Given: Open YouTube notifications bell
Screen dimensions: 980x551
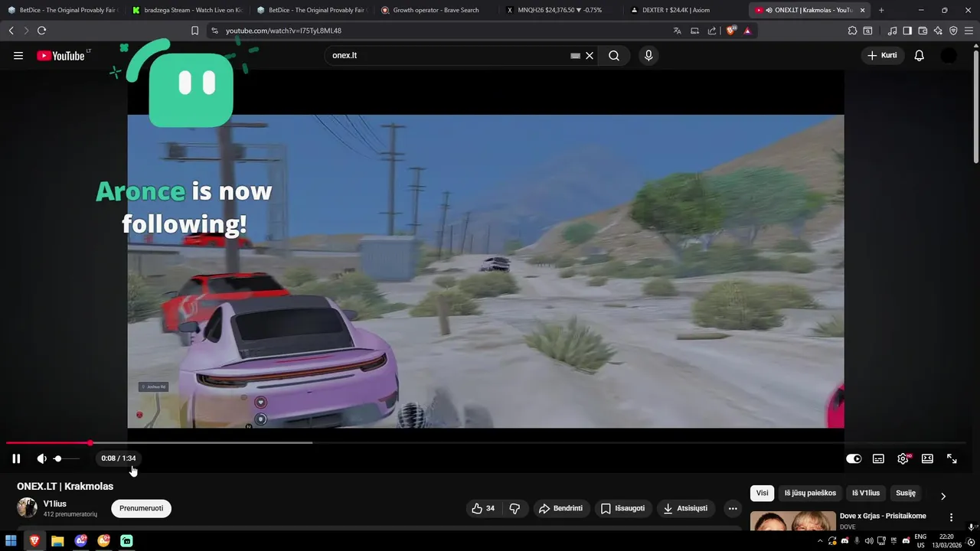Looking at the screenshot, I should [920, 56].
